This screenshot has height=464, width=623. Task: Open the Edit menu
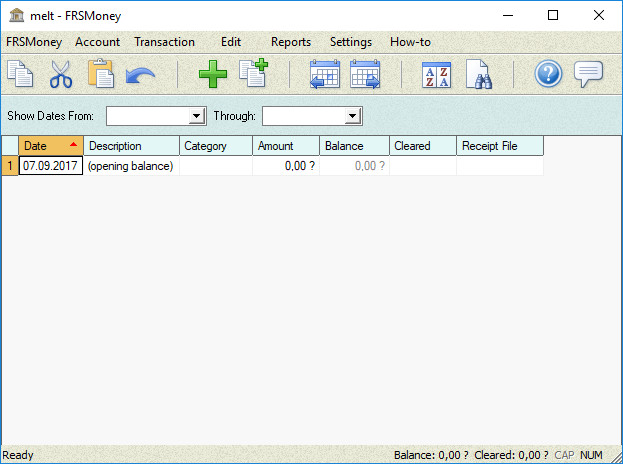[x=231, y=42]
